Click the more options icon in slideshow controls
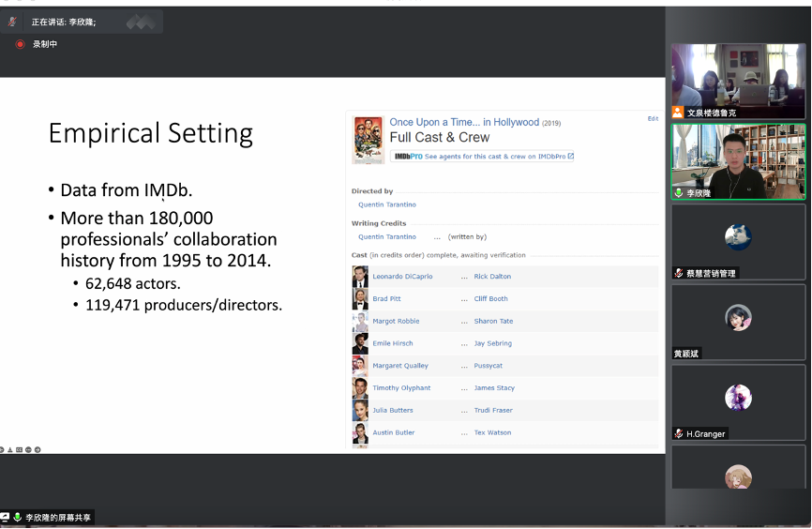This screenshot has width=812, height=529. click(x=29, y=450)
